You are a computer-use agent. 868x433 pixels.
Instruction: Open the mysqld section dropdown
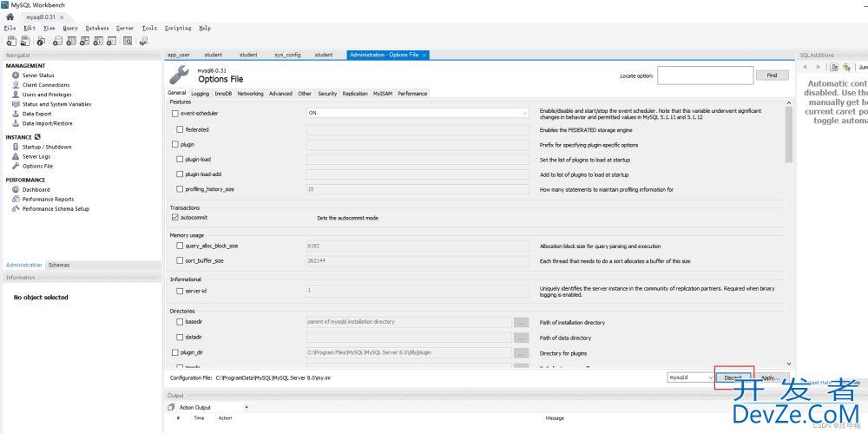tap(690, 377)
